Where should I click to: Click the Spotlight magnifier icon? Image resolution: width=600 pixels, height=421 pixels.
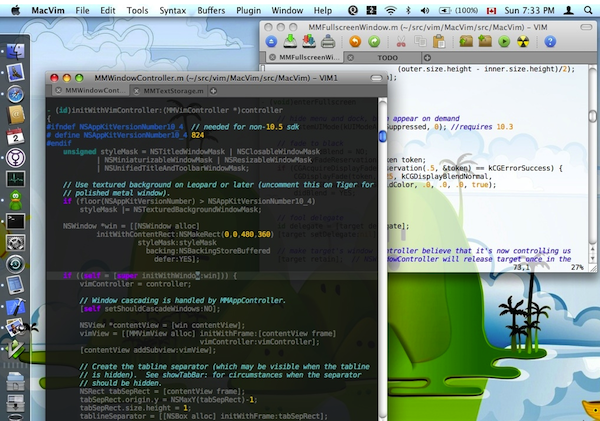click(x=588, y=10)
